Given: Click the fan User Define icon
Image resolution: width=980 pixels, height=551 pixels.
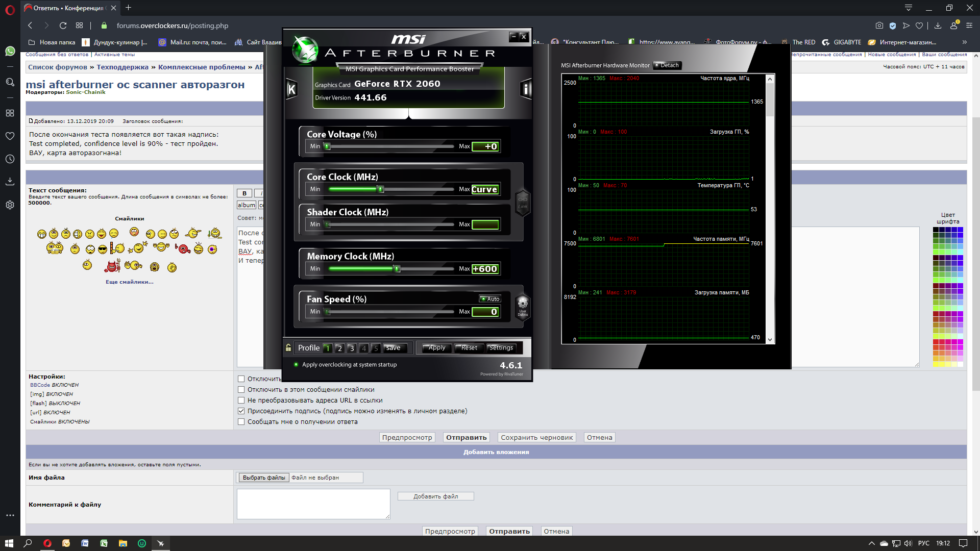Looking at the screenshot, I should 523,306.
